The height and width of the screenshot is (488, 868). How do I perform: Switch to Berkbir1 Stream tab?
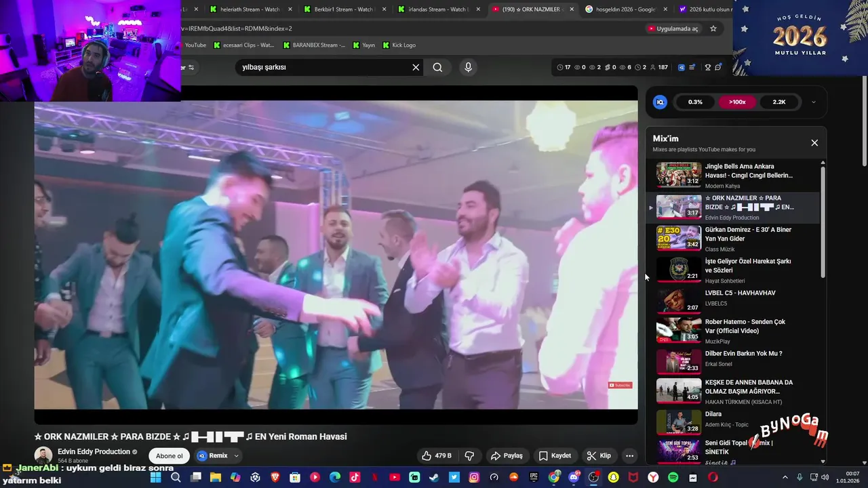[x=344, y=9]
